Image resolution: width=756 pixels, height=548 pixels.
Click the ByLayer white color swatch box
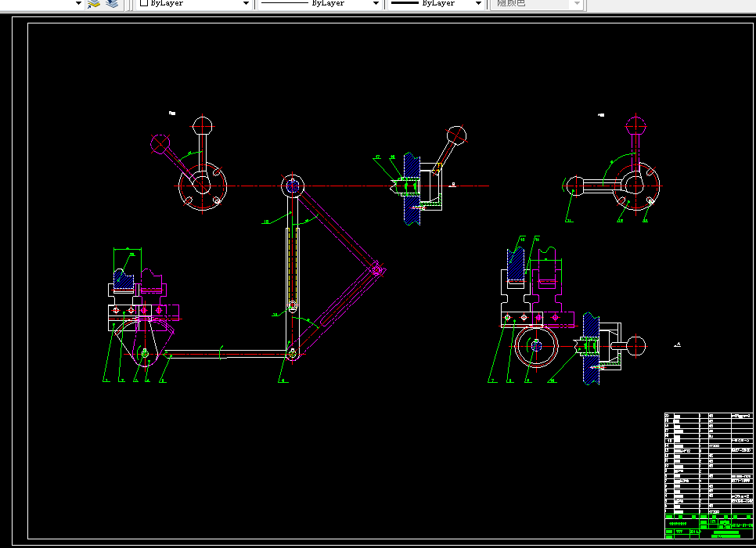pos(144,3)
